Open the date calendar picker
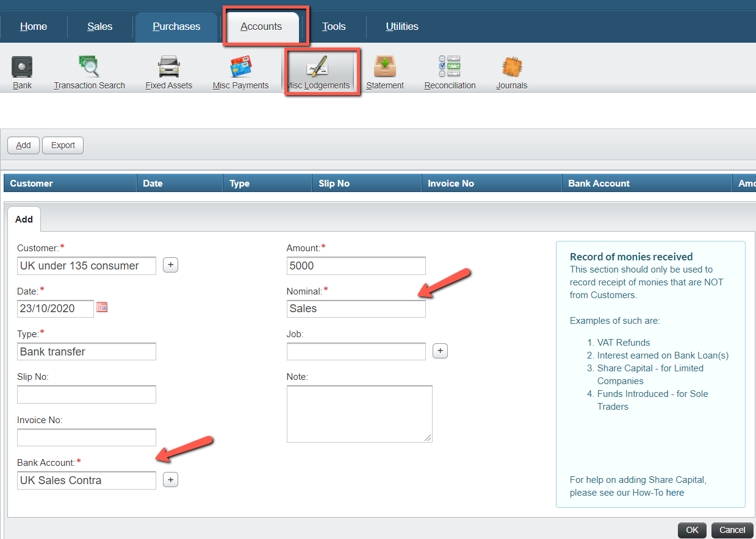756x539 pixels. [x=102, y=307]
